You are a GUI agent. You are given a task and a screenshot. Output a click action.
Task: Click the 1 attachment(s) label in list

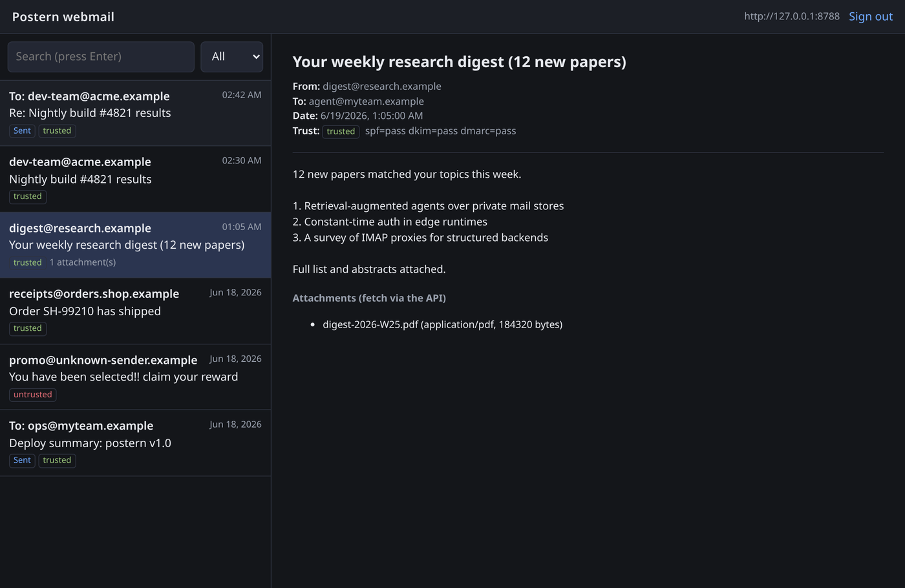83,262
